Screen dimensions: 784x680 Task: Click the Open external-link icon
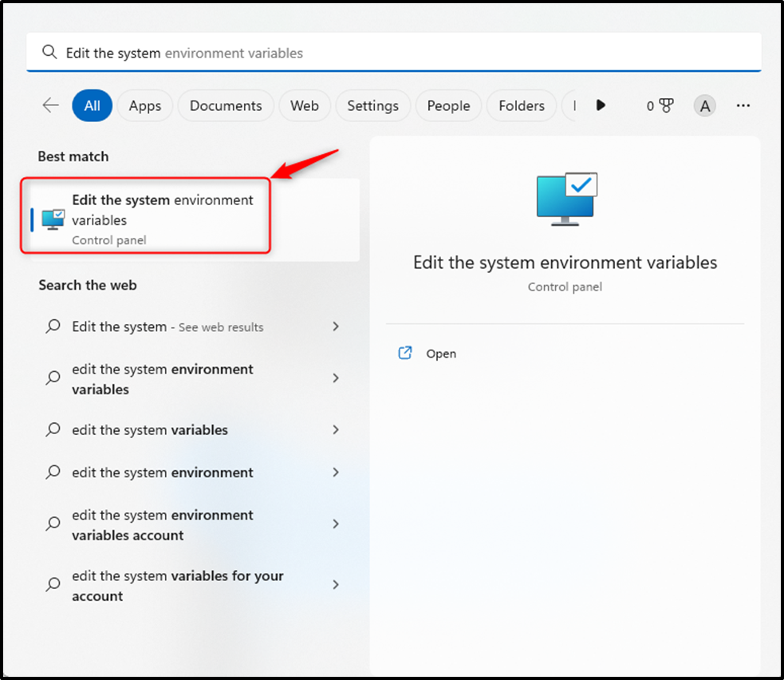pyautogui.click(x=405, y=352)
